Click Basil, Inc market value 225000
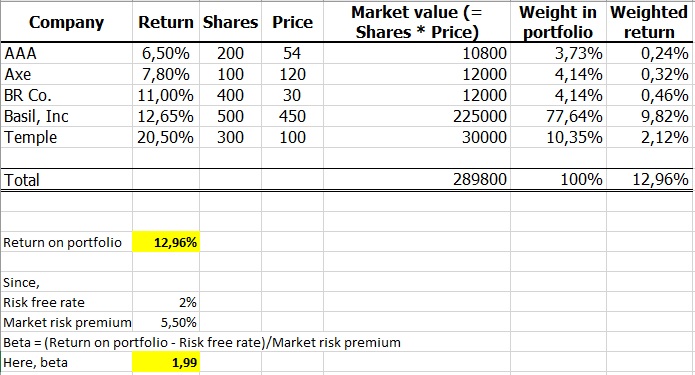 [417, 116]
